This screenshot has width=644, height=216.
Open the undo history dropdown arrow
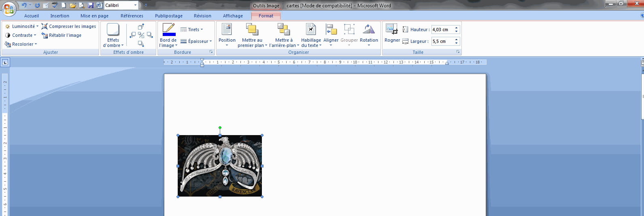pos(30,5)
